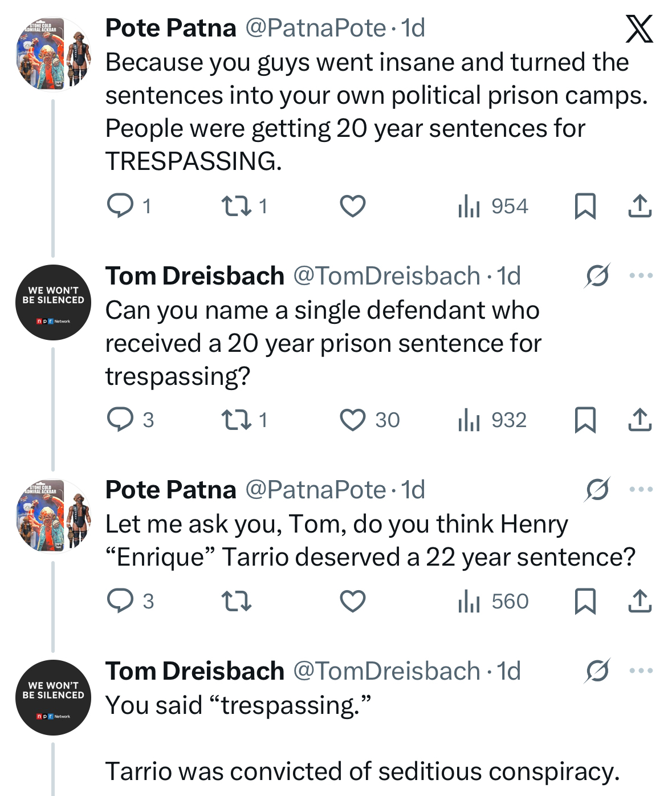Open Tom Dreisbach's "We Won't Be Silenced" avatar

coord(53,303)
